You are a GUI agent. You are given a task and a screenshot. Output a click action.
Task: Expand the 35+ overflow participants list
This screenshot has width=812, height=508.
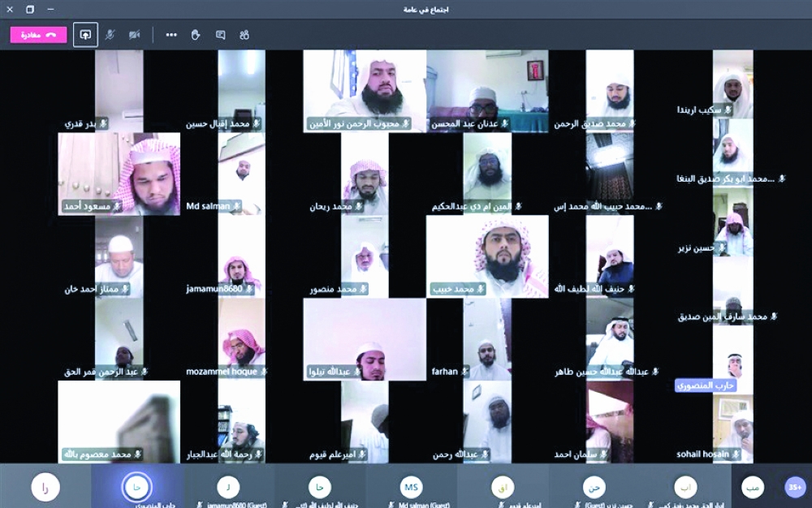coord(795,486)
